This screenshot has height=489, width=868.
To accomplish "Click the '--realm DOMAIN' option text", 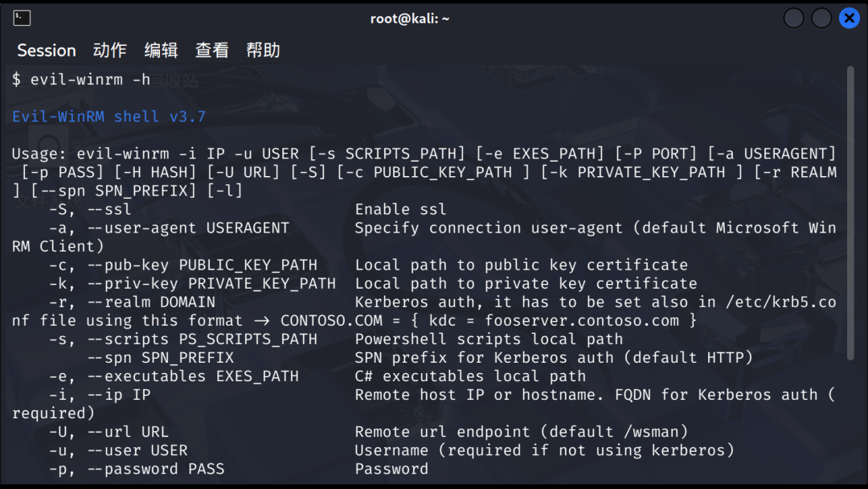I will 151,302.
